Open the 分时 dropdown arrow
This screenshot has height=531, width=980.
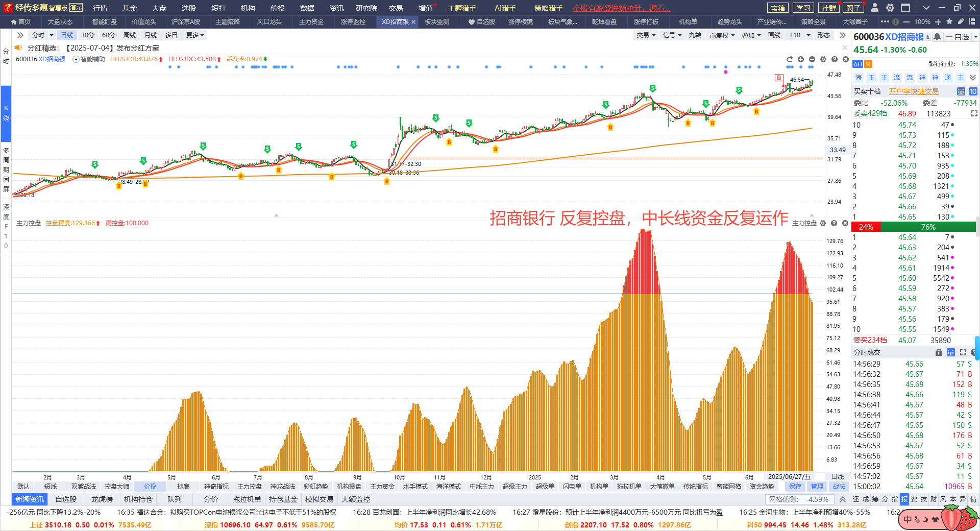coord(52,35)
